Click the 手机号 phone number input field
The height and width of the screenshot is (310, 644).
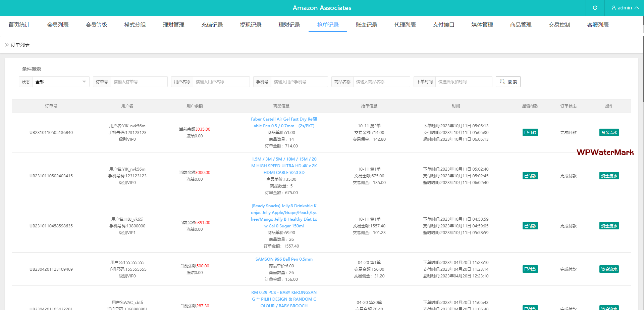pos(299,82)
